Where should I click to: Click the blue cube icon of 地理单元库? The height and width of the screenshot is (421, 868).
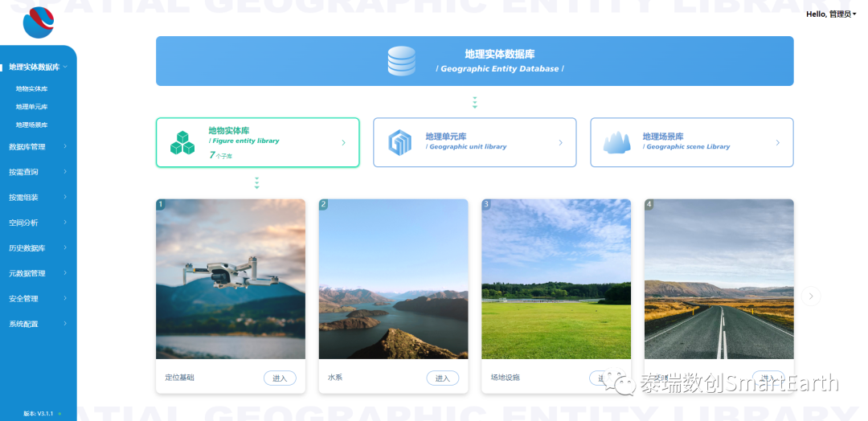coord(399,142)
